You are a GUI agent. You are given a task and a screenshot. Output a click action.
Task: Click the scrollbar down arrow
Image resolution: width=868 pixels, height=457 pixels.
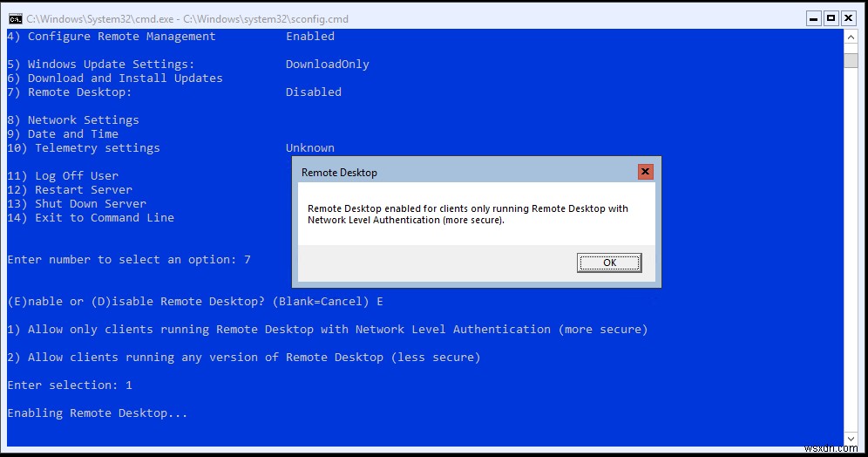tap(851, 439)
